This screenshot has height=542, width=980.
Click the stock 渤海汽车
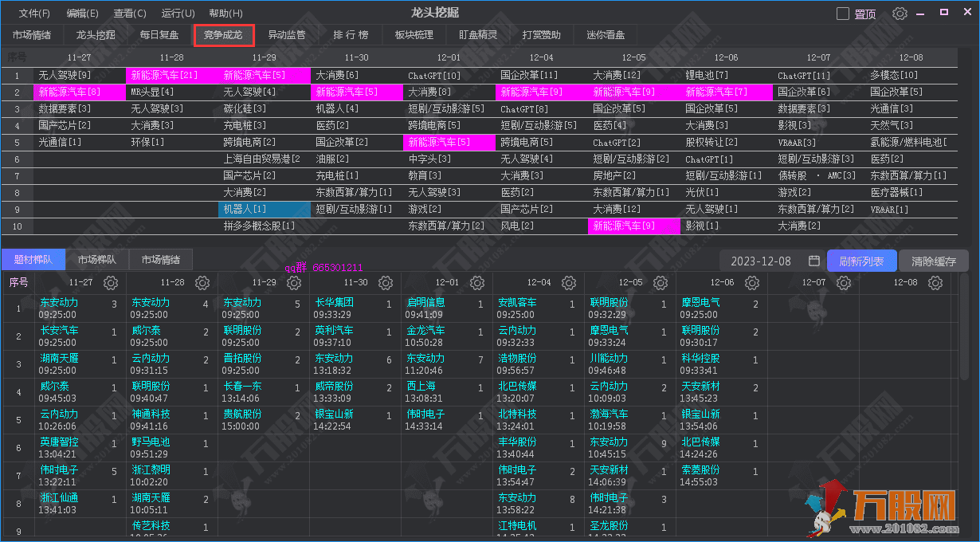[610, 414]
